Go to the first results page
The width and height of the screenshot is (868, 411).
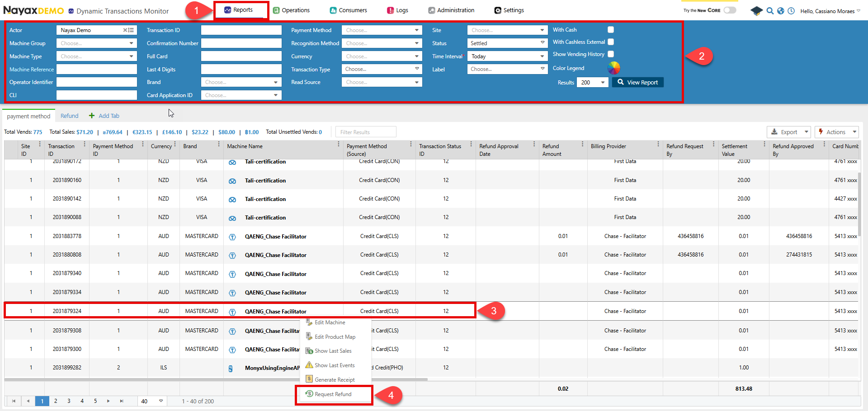[14, 401]
